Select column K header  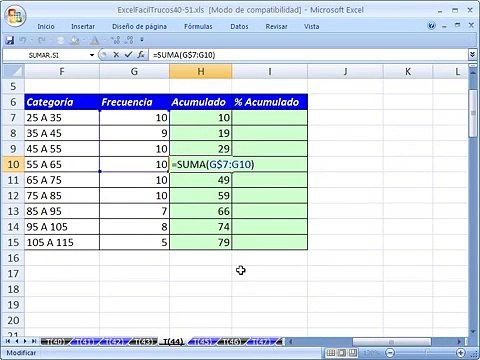click(408, 71)
